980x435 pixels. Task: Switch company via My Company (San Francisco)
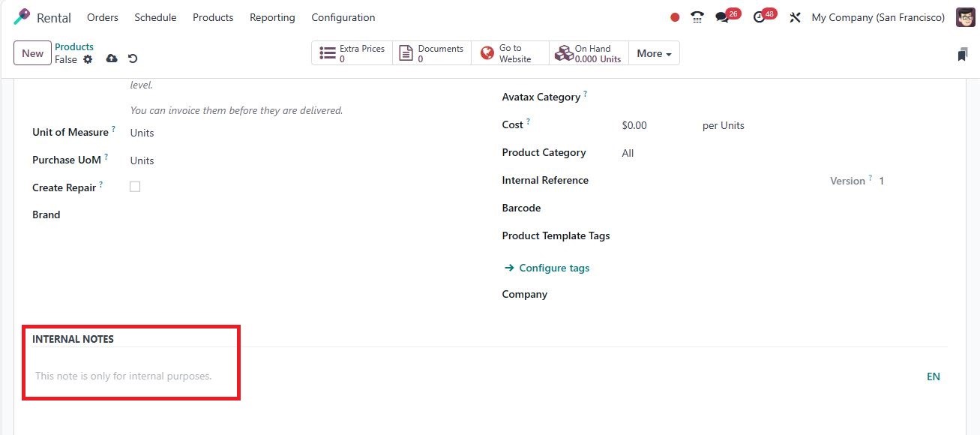tap(878, 17)
